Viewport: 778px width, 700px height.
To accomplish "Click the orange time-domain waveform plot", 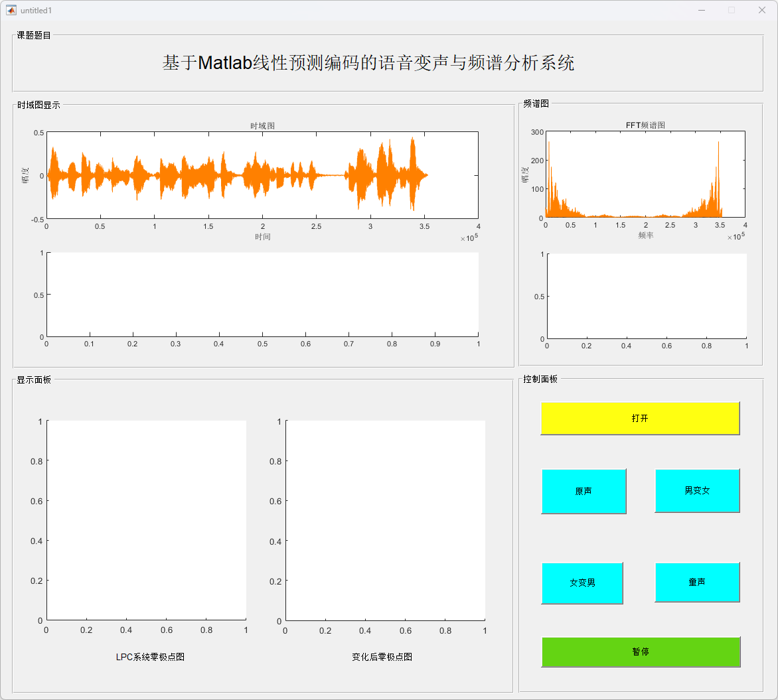I will (x=262, y=175).
